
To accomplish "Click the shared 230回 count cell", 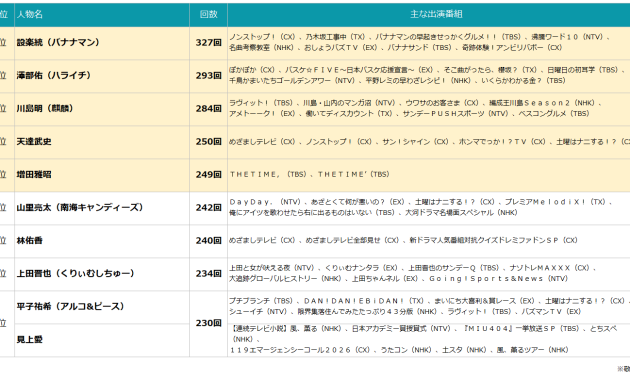I will [x=209, y=324].
